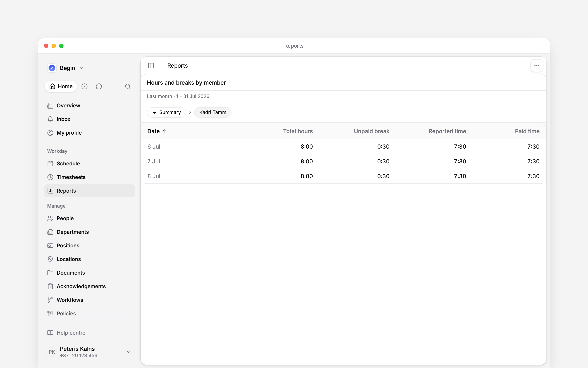Click the Schedule calendar icon

(x=50, y=164)
